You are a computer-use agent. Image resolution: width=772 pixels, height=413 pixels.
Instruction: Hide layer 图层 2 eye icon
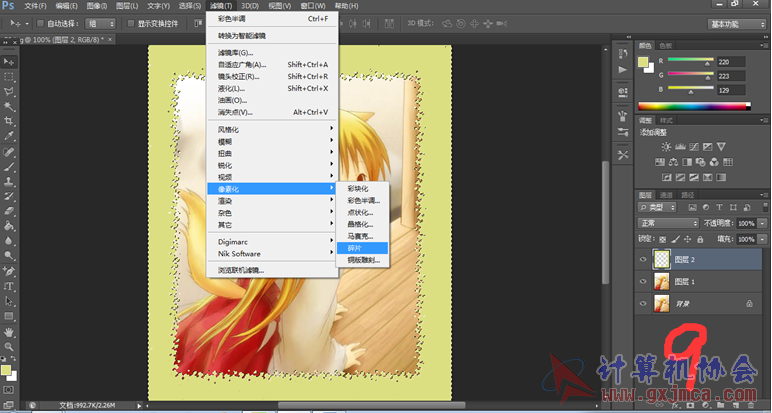pos(643,259)
